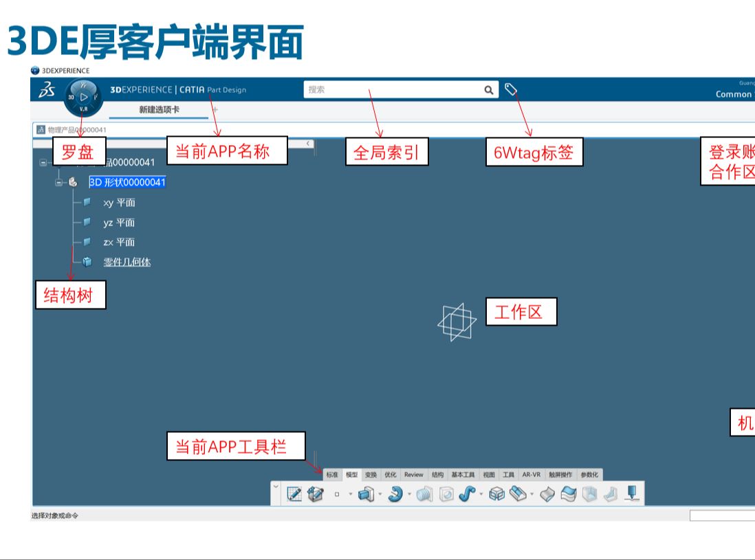Viewport: 755px width, 560px height.
Task: Select the 新建选项卡 tab
Action: pos(159,110)
